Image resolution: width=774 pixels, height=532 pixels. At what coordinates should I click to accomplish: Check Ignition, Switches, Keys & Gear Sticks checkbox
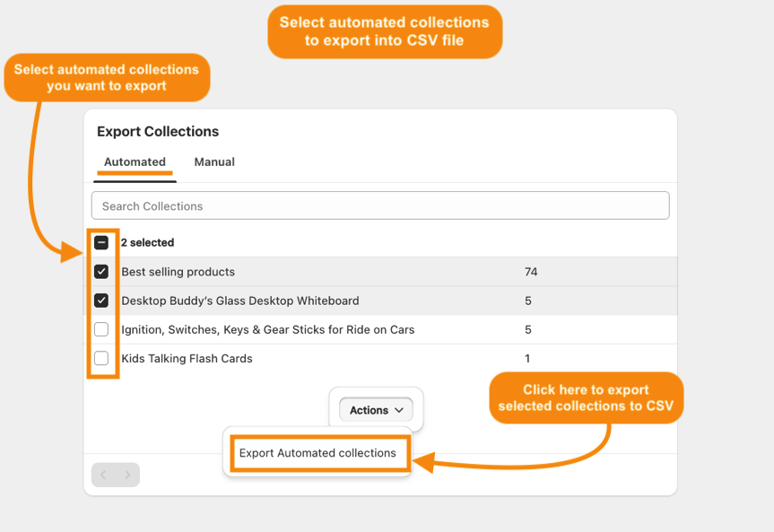pyautogui.click(x=101, y=329)
